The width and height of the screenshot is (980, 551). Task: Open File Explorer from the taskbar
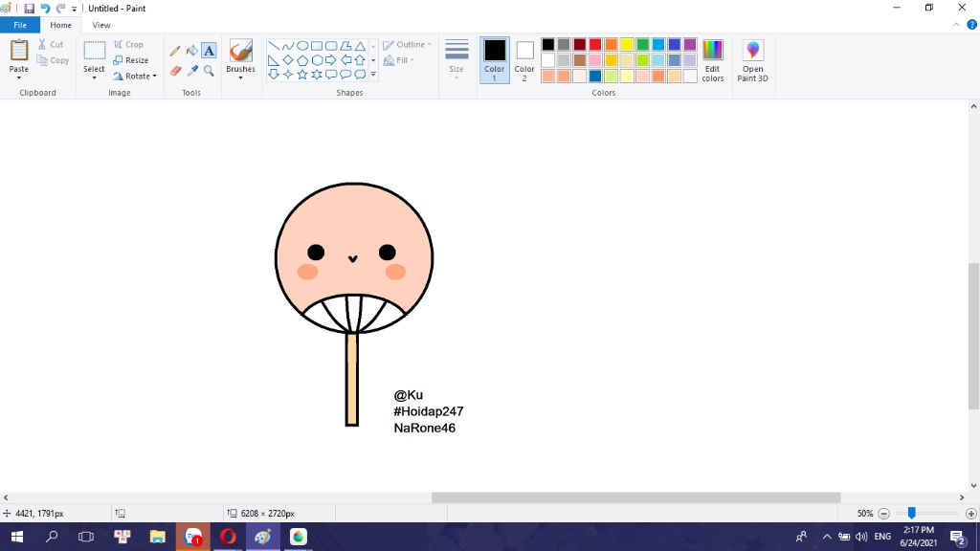pyautogui.click(x=158, y=537)
